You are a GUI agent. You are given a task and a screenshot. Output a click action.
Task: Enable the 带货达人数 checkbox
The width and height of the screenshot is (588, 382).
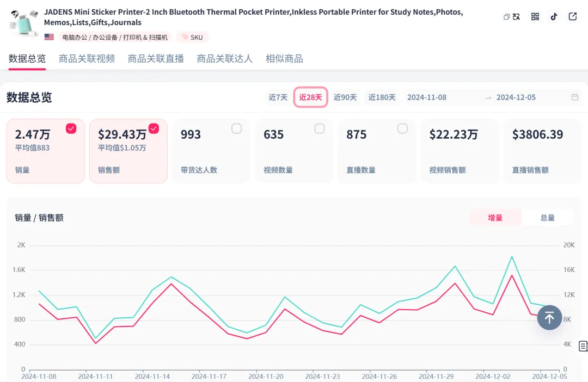(x=236, y=128)
